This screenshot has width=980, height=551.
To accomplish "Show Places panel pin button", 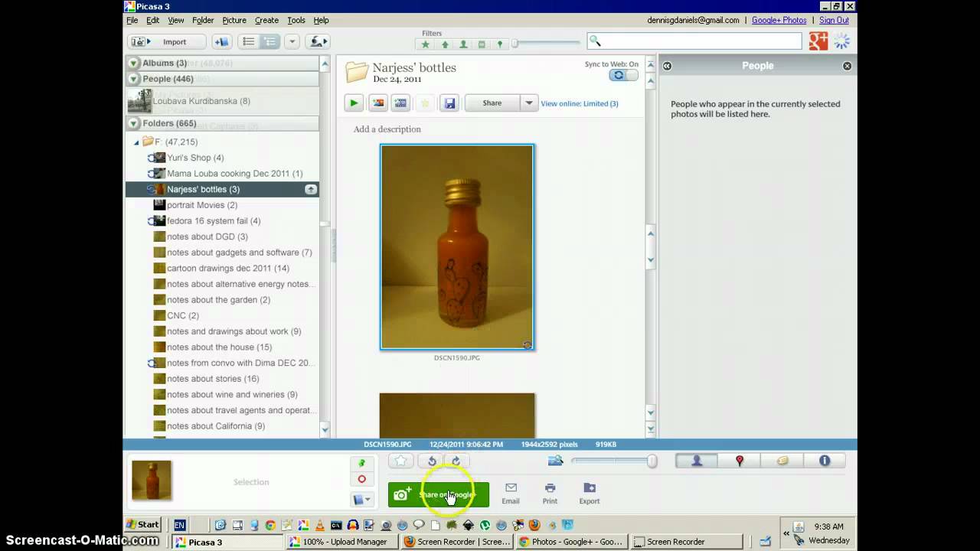I will pos(740,461).
